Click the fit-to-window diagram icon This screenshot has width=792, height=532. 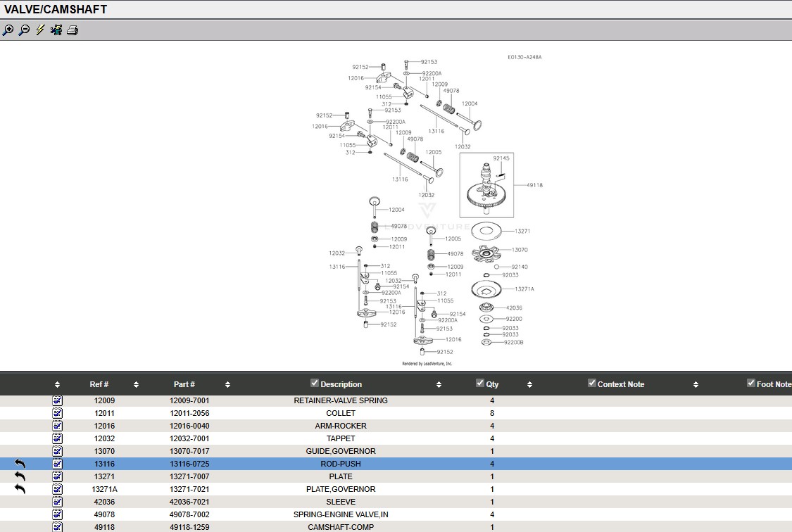point(56,30)
